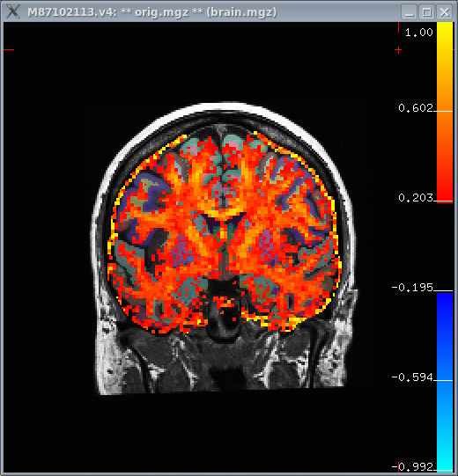
Task: Maximize the orig.mgz viewer window
Action: coord(426,12)
